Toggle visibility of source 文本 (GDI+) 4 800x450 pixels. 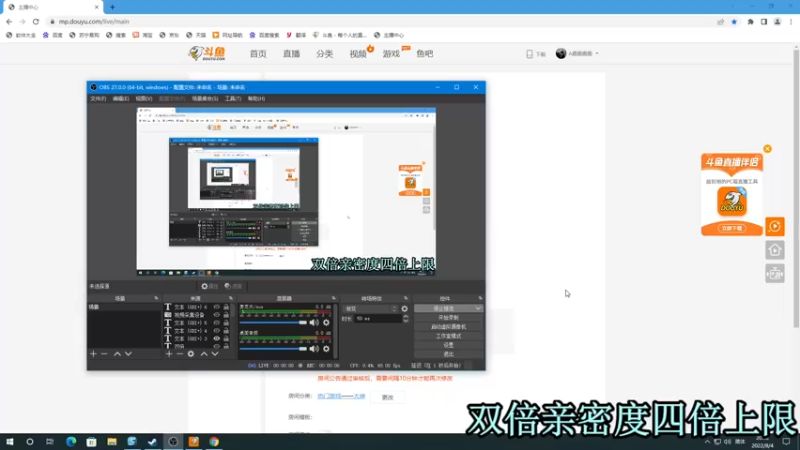pos(216,331)
